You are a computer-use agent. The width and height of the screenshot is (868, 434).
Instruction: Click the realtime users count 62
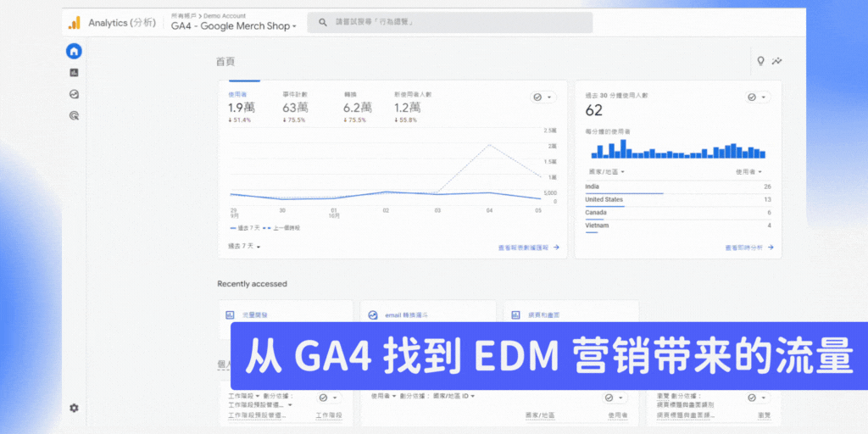coord(593,111)
